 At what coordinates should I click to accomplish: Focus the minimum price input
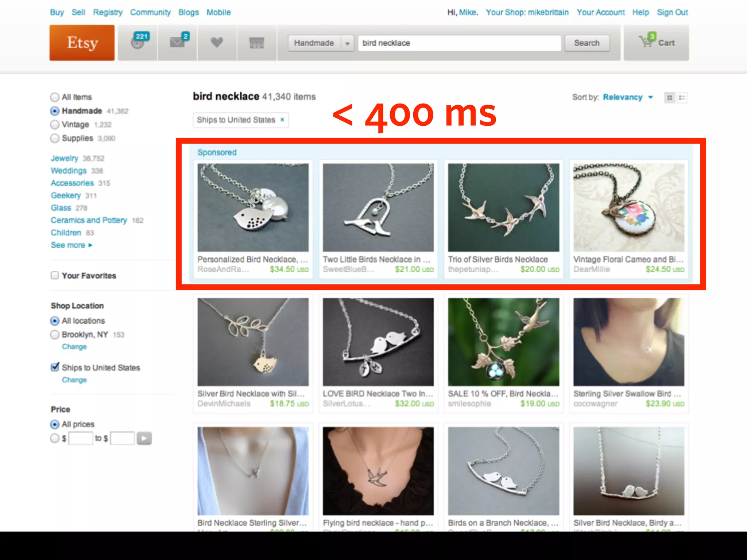[81, 438]
